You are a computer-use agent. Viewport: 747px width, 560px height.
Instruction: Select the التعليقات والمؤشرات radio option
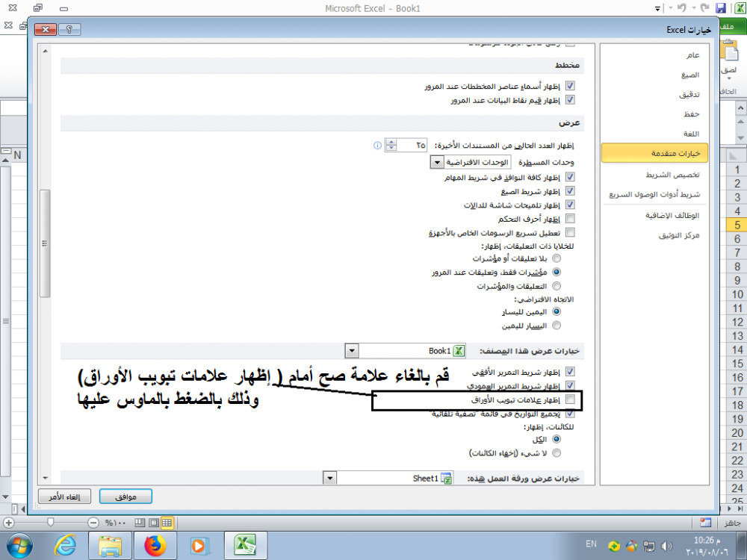tap(556, 286)
